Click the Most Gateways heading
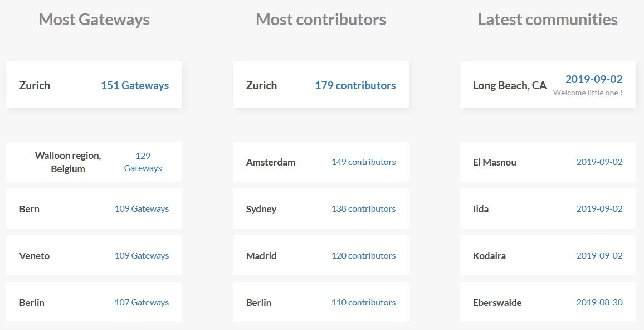This screenshot has height=330, width=644. [94, 20]
